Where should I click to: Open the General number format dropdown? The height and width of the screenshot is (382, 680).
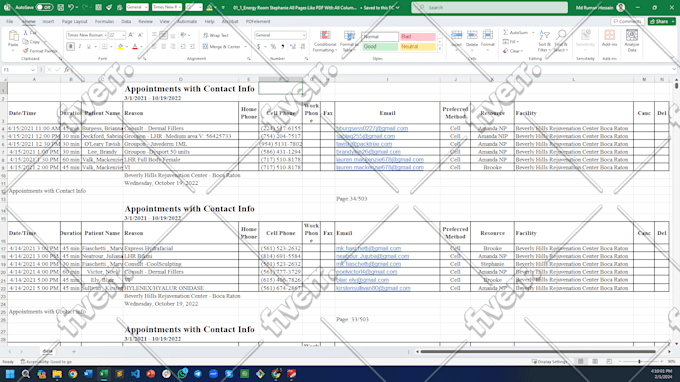click(304, 35)
